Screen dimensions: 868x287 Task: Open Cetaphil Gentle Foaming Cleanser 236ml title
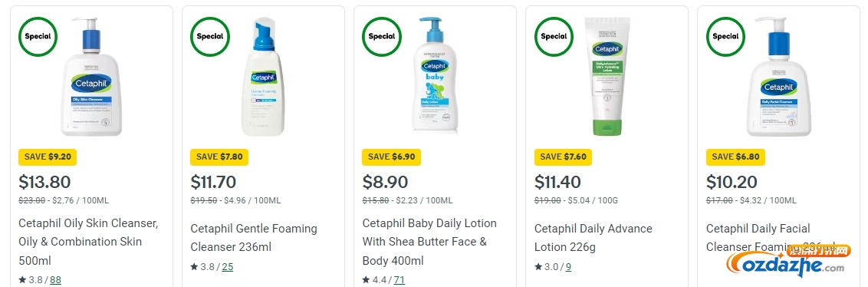coord(254,238)
